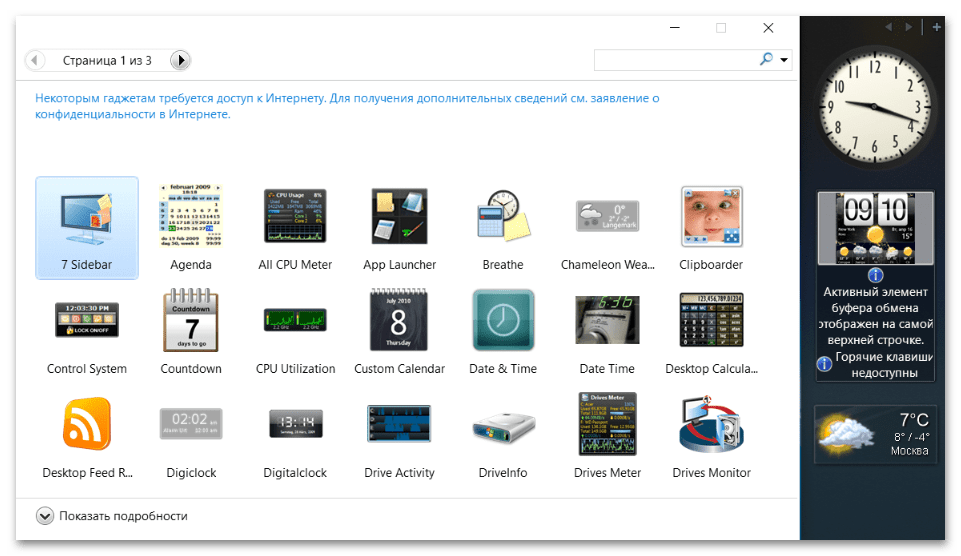Click the sidebar left arrow
Viewport: 961px width, 556px height.
(x=889, y=27)
